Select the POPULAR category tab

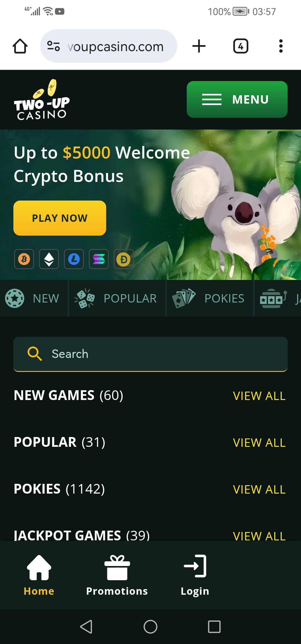[x=117, y=298]
